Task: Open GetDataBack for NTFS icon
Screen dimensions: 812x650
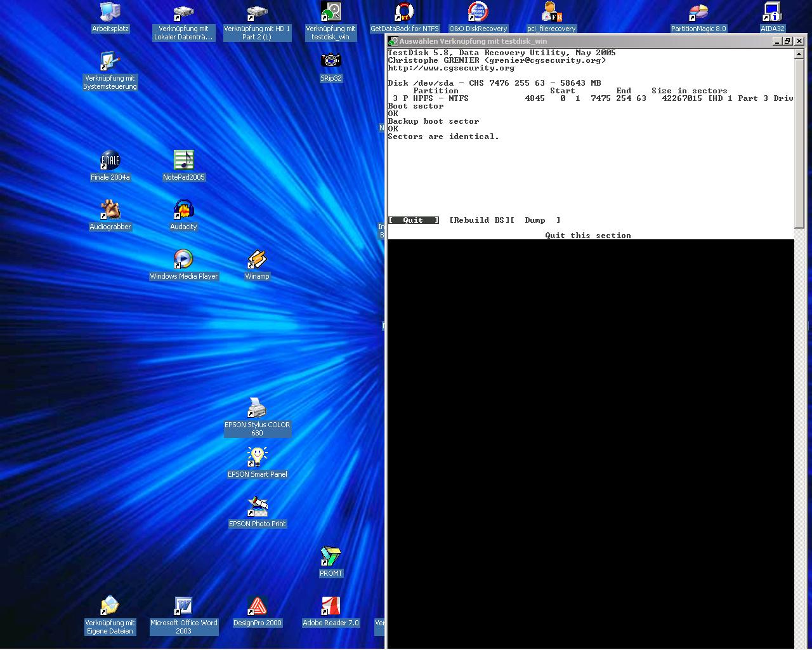Action: coord(405,17)
